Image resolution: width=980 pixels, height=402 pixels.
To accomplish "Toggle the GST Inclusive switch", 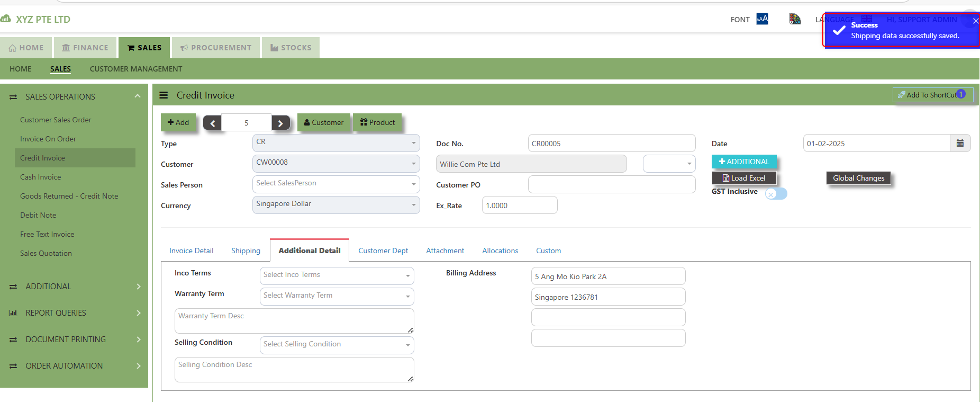I will point(776,194).
